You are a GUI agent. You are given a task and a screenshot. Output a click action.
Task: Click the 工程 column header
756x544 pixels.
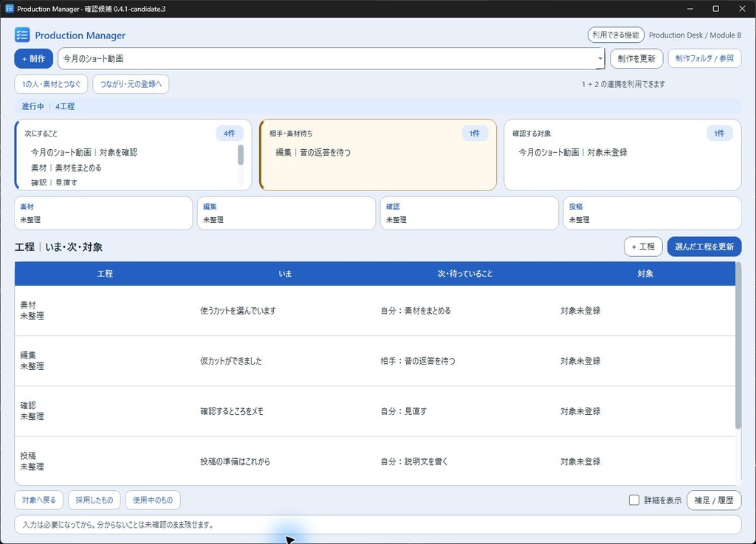[x=105, y=274]
